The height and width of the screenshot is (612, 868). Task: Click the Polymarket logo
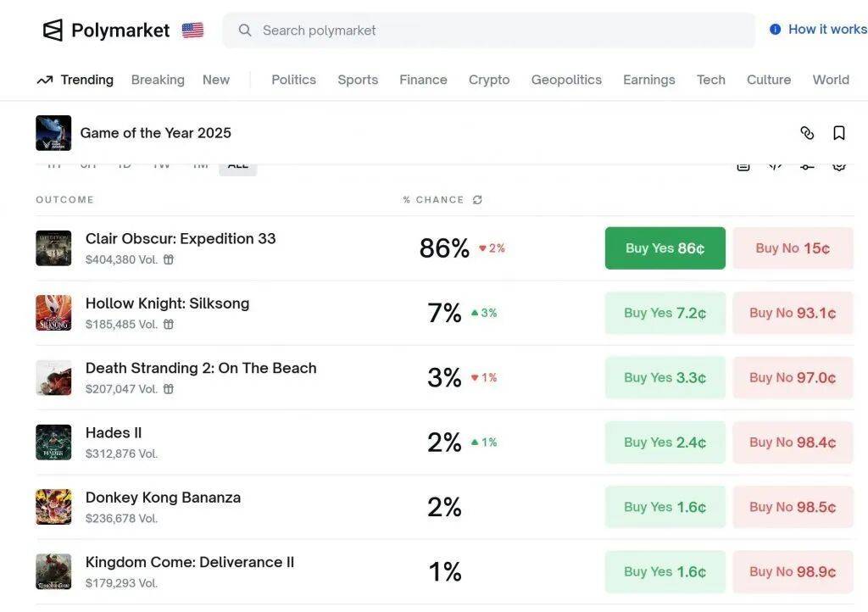pos(106,31)
